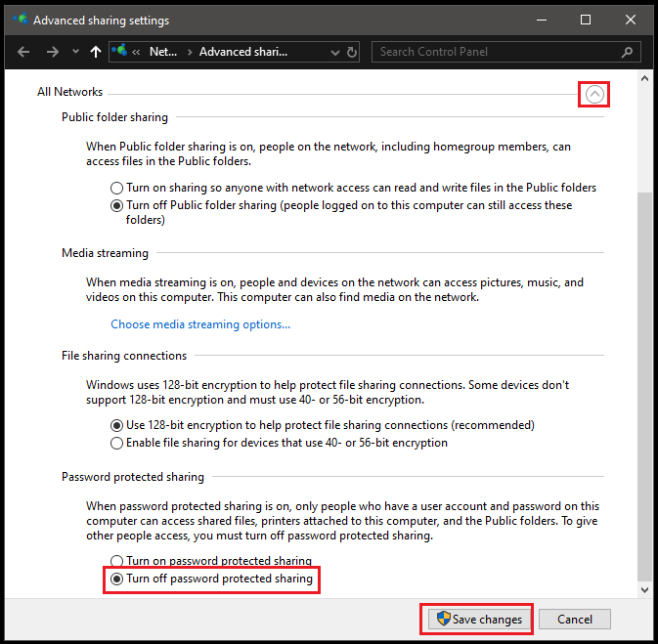Click the Forward navigation arrow
The image size is (658, 644).
pyautogui.click(x=53, y=52)
